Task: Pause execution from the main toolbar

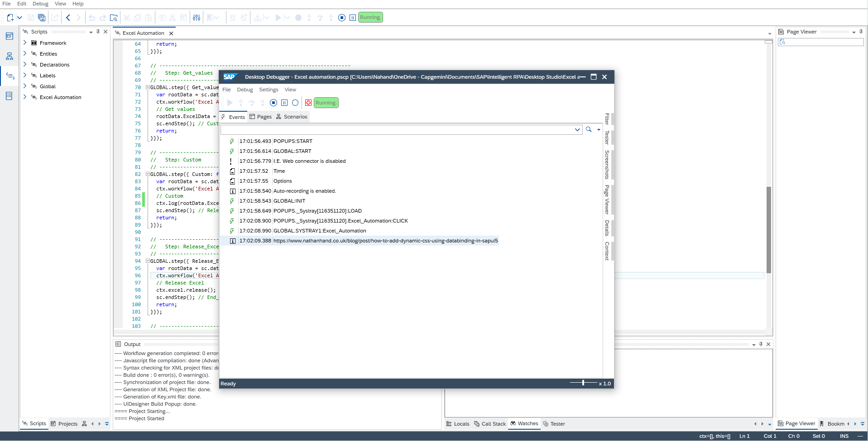Action: coord(353,18)
